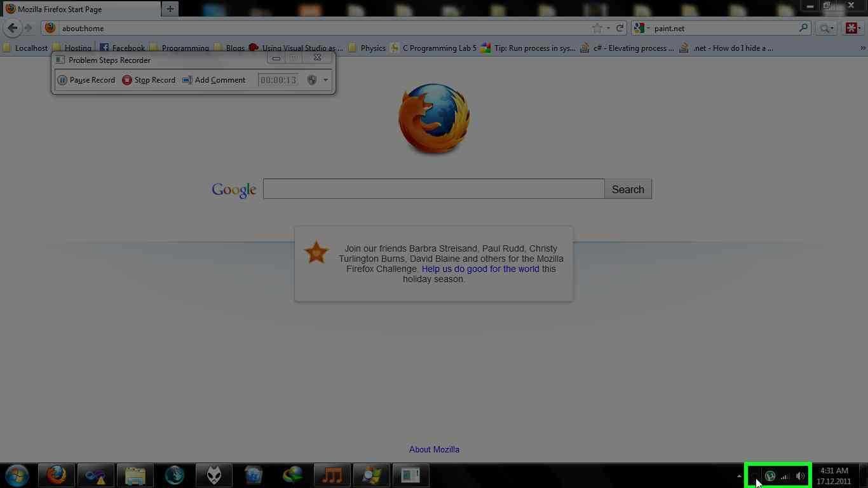Click the Windows flag magnifier taskbar icon
The width and height of the screenshot is (868, 488).
pos(372,475)
